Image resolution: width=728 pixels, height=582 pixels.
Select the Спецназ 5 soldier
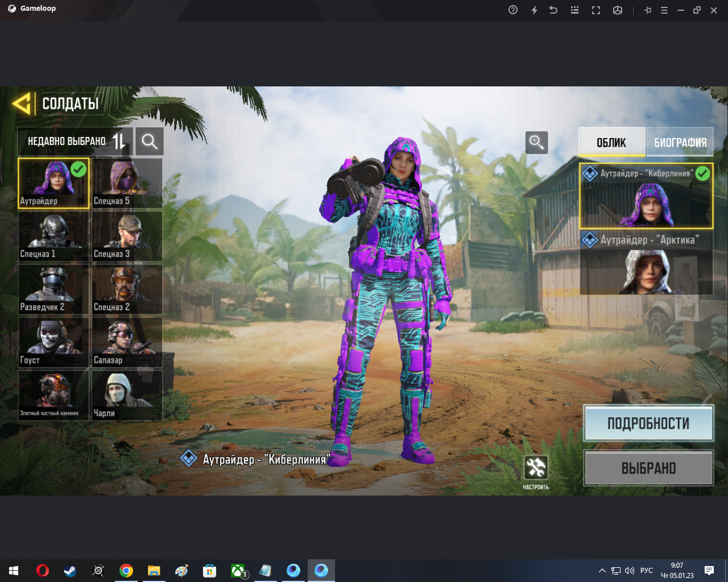click(x=127, y=183)
